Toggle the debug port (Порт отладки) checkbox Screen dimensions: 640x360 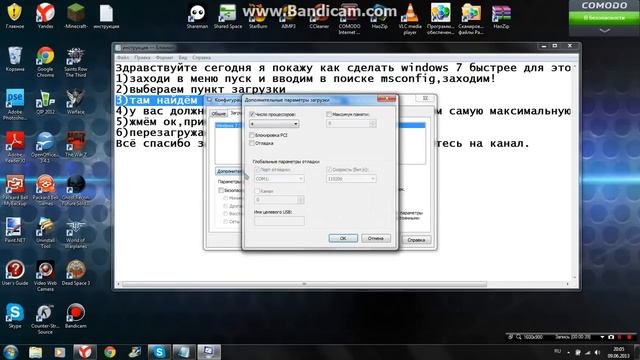(x=257, y=169)
